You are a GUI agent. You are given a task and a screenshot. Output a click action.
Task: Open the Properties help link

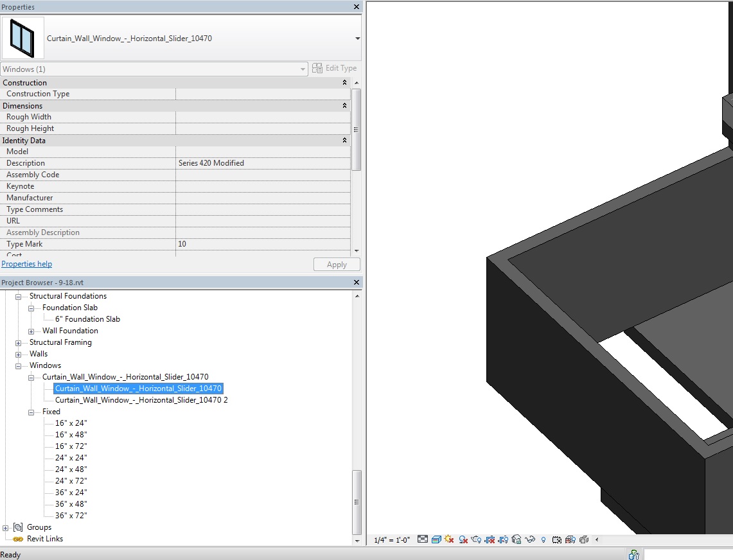[x=26, y=264]
